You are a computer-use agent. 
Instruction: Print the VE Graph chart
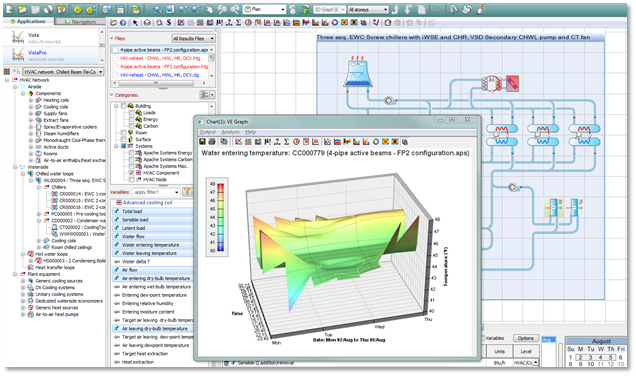point(212,142)
